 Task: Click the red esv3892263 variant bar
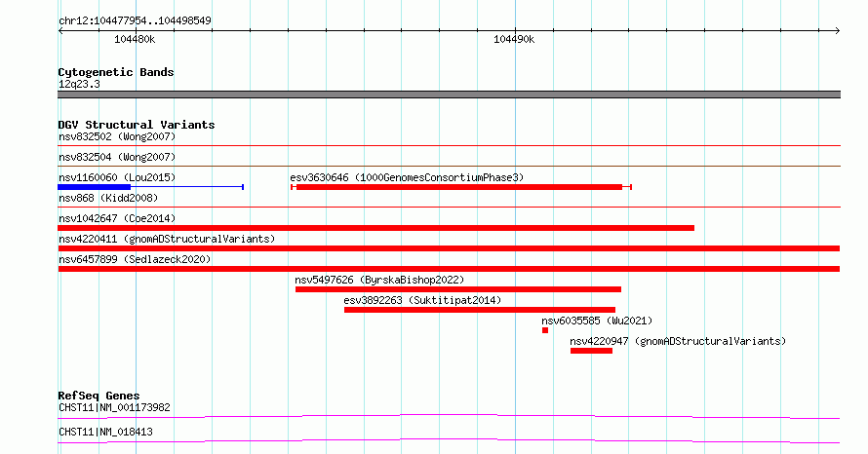click(480, 310)
